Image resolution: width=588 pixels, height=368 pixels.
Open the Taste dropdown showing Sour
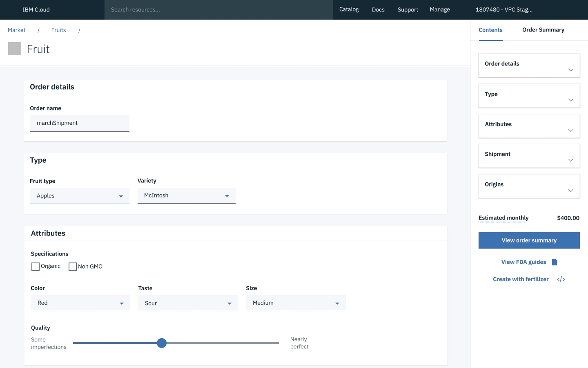click(x=188, y=303)
